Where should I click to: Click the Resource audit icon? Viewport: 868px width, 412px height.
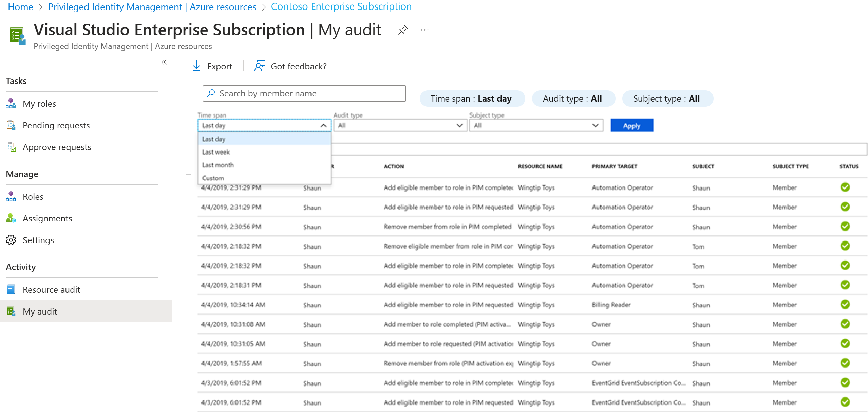(x=11, y=289)
